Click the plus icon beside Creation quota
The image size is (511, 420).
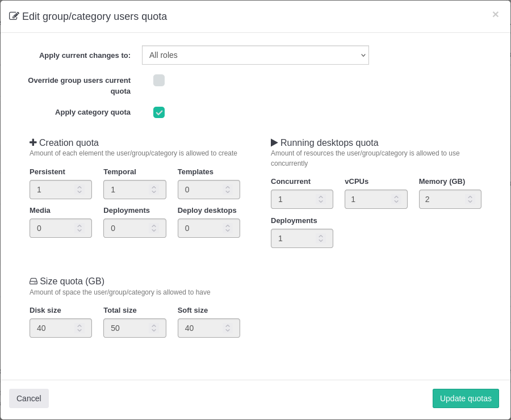(x=33, y=142)
